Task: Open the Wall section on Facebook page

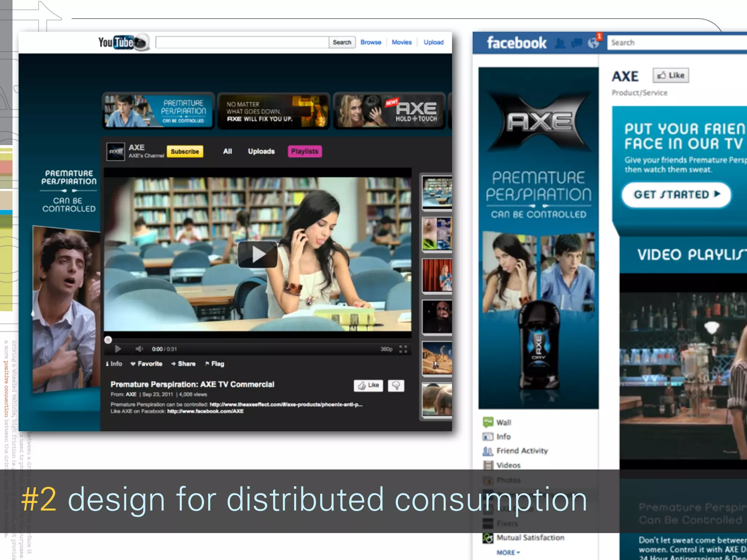Action: (x=497, y=422)
